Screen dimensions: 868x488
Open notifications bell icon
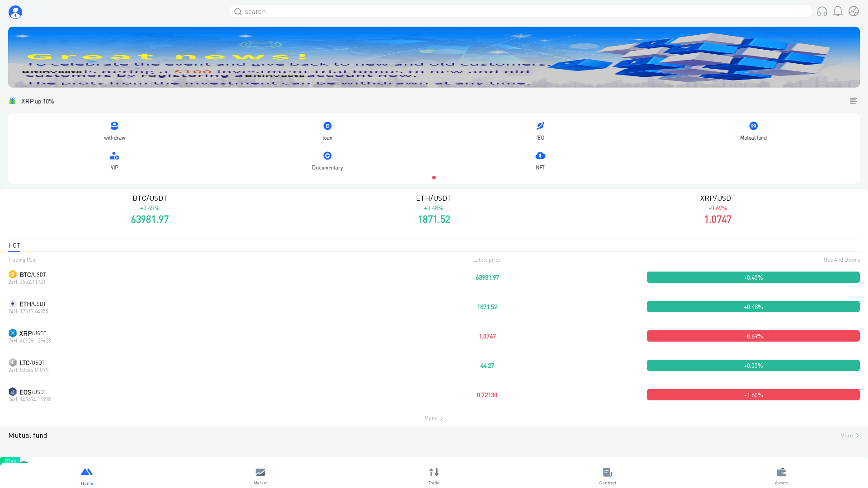click(838, 11)
